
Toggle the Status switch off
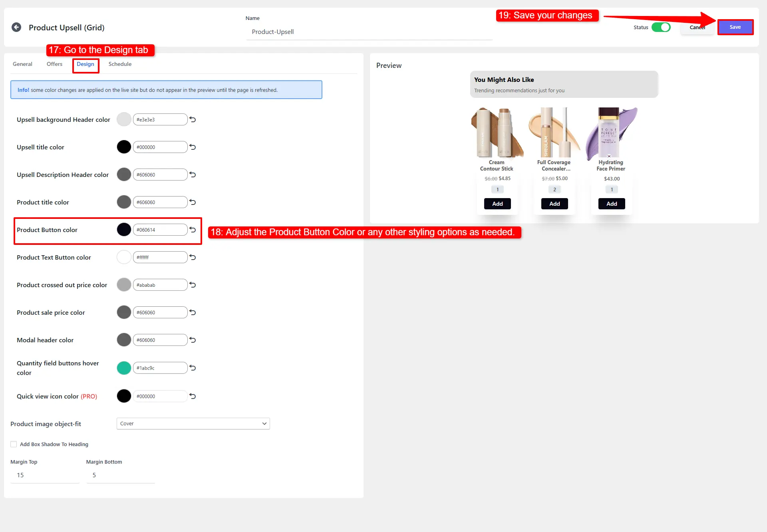pos(661,27)
